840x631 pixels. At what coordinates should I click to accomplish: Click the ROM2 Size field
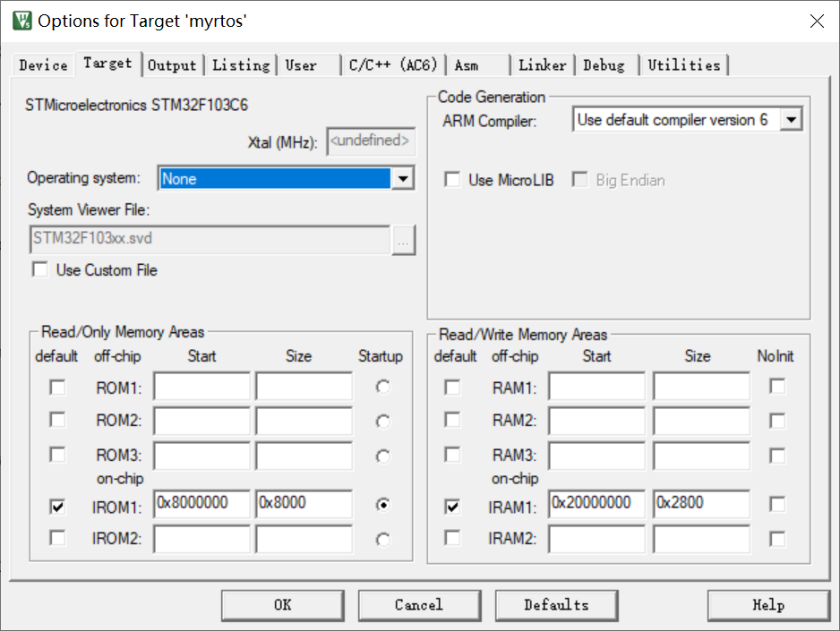click(304, 421)
